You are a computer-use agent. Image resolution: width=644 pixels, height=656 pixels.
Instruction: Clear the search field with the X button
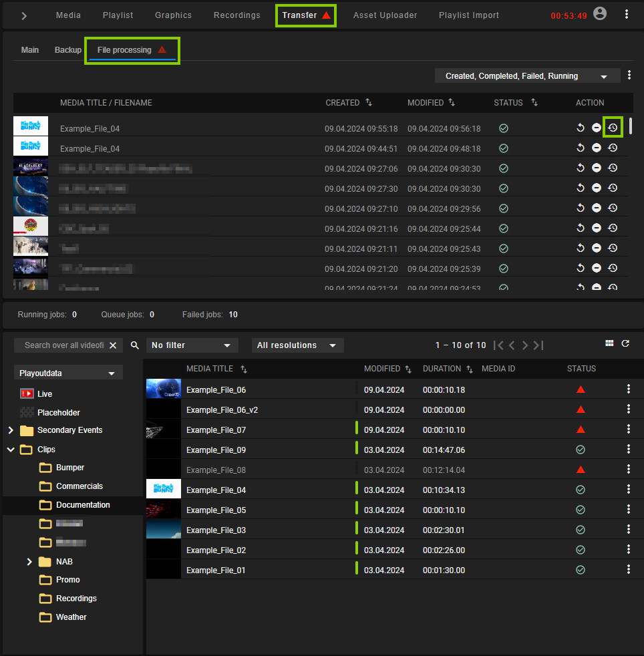coord(113,345)
